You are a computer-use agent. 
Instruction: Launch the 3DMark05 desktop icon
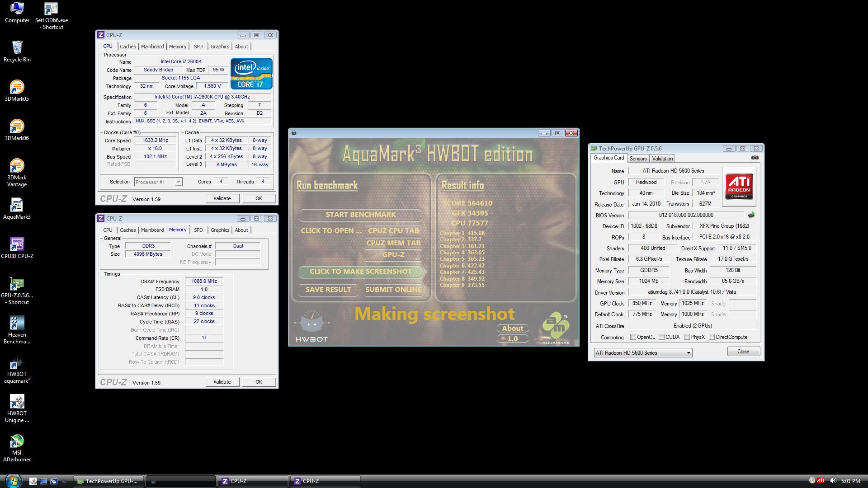(17, 90)
